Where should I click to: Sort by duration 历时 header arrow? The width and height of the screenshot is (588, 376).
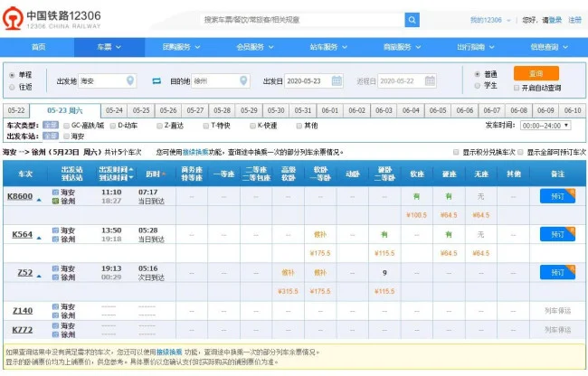[164, 174]
